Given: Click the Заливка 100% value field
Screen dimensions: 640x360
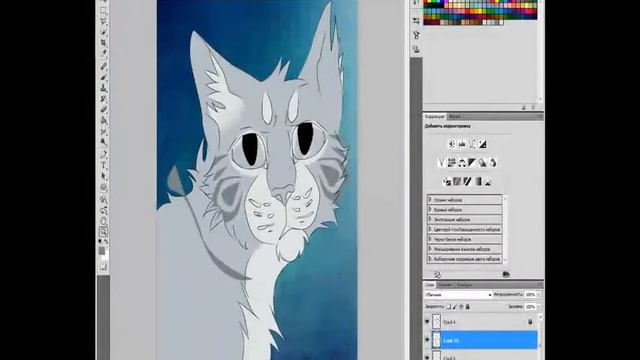Looking at the screenshot, I should 530,306.
